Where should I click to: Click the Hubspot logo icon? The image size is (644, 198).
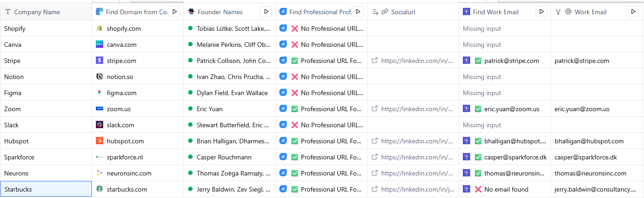tap(100, 141)
